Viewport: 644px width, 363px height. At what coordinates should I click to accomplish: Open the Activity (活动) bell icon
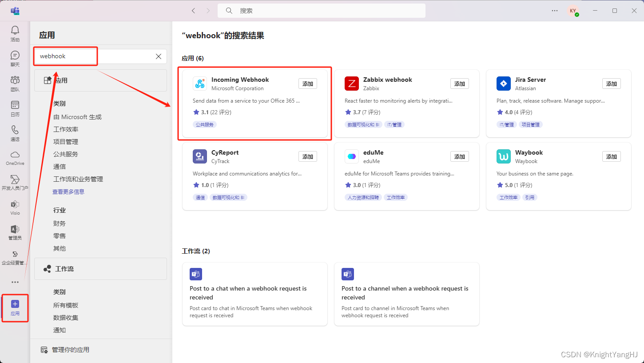[15, 30]
